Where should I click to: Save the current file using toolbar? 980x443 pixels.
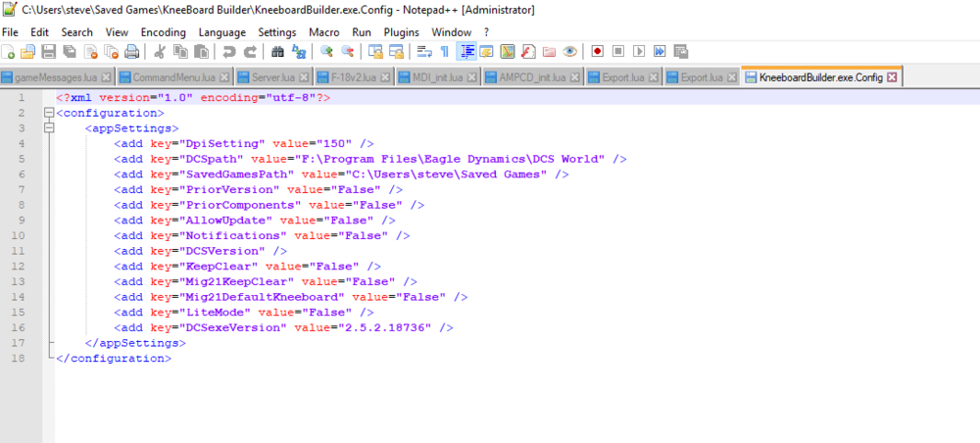pos(49,52)
